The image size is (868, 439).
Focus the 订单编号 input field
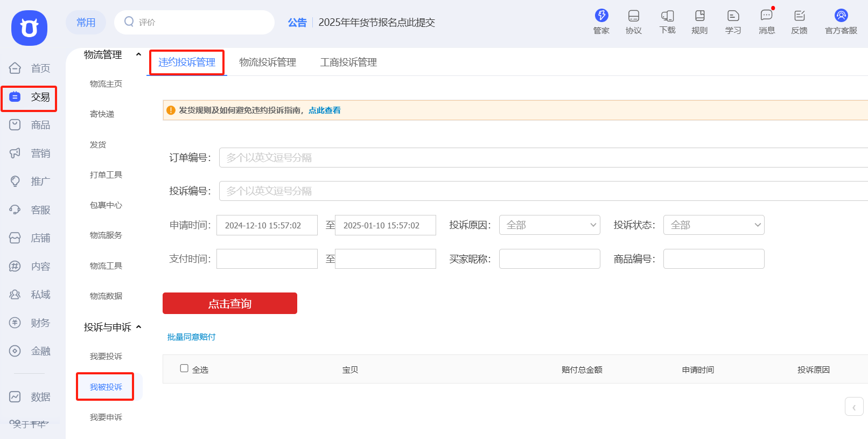click(543, 158)
